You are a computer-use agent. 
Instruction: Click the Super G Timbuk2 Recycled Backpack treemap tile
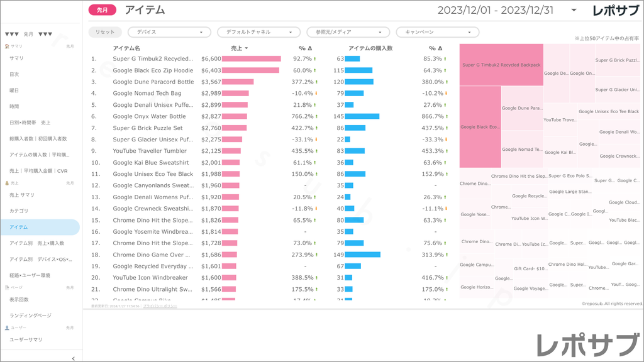pyautogui.click(x=501, y=65)
